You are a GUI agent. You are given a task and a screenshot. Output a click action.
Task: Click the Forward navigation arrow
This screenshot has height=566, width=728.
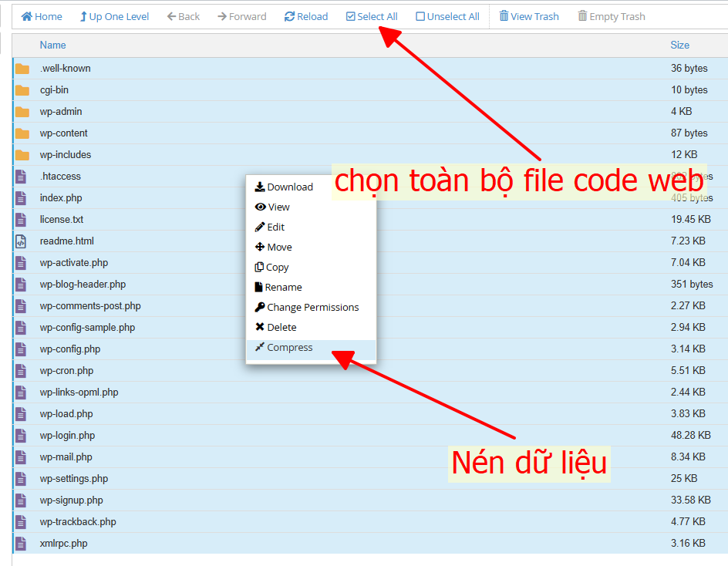[241, 15]
